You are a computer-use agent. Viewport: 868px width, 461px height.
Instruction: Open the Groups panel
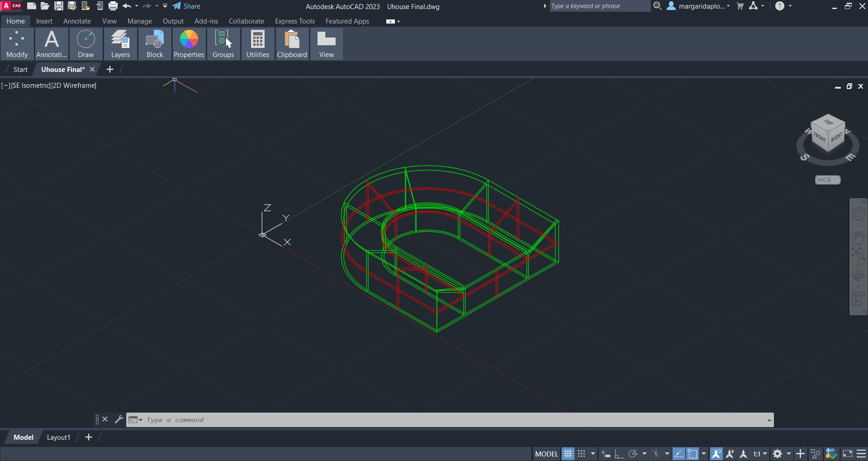tap(223, 44)
